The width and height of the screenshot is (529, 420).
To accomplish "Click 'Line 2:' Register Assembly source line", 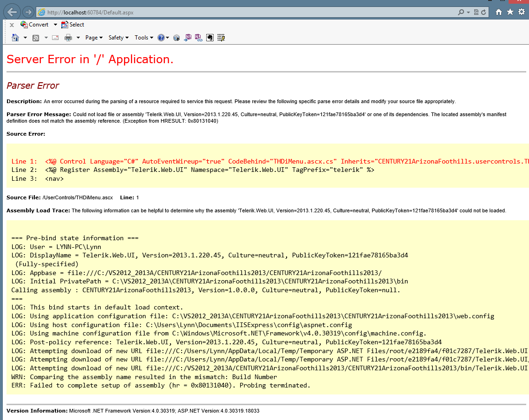I will (193, 170).
